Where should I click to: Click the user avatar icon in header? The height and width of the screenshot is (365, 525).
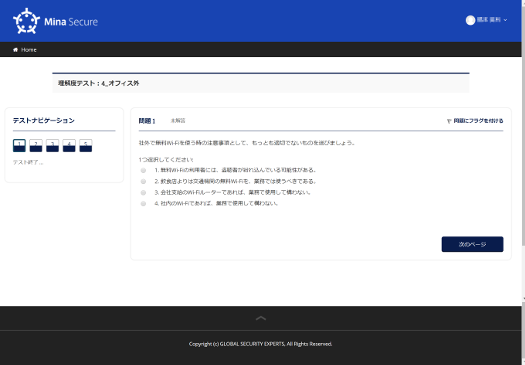470,20
